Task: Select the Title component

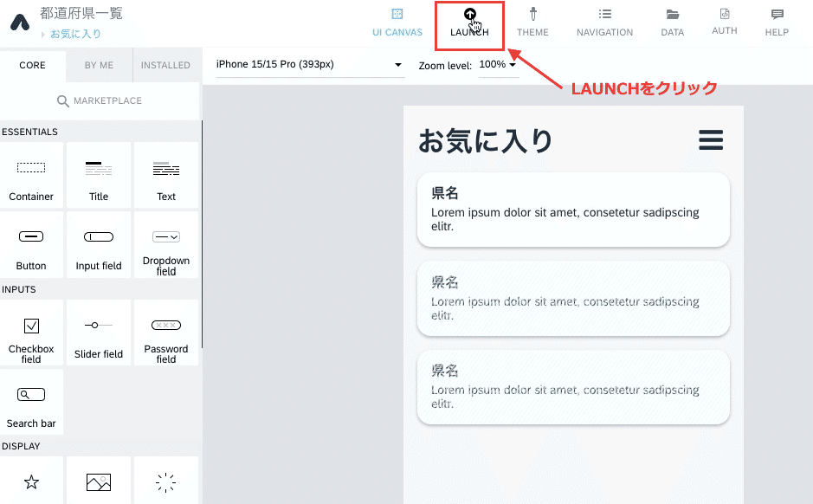Action: (x=99, y=175)
